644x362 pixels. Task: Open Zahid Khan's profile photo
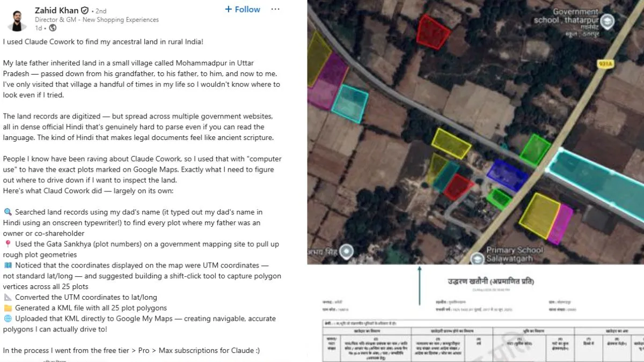[x=17, y=19]
